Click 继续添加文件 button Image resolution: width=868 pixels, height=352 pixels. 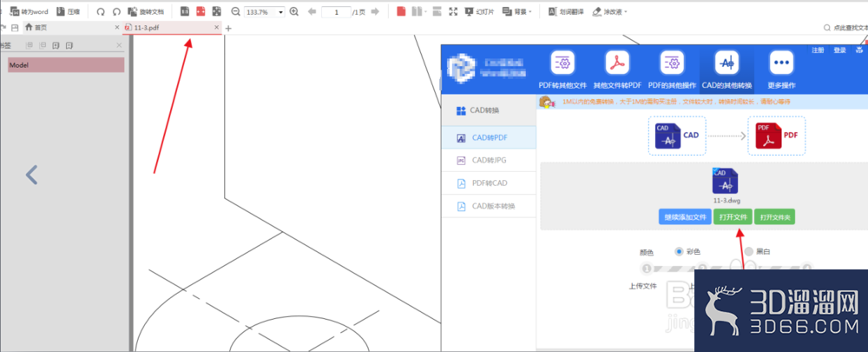coord(685,217)
